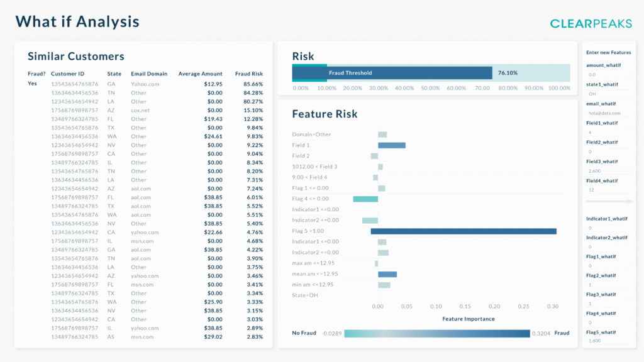Click the Flag 5 >1.00 feature bar

pos(464,231)
